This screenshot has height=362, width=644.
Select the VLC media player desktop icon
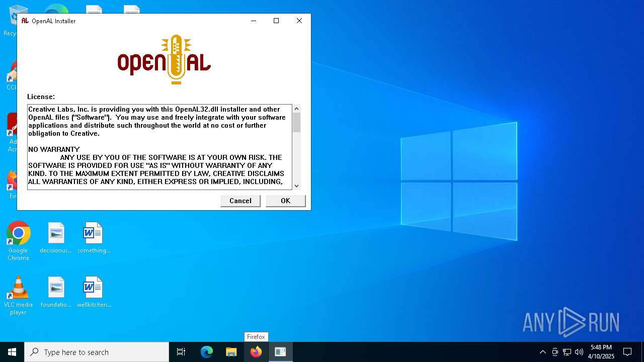point(18,296)
